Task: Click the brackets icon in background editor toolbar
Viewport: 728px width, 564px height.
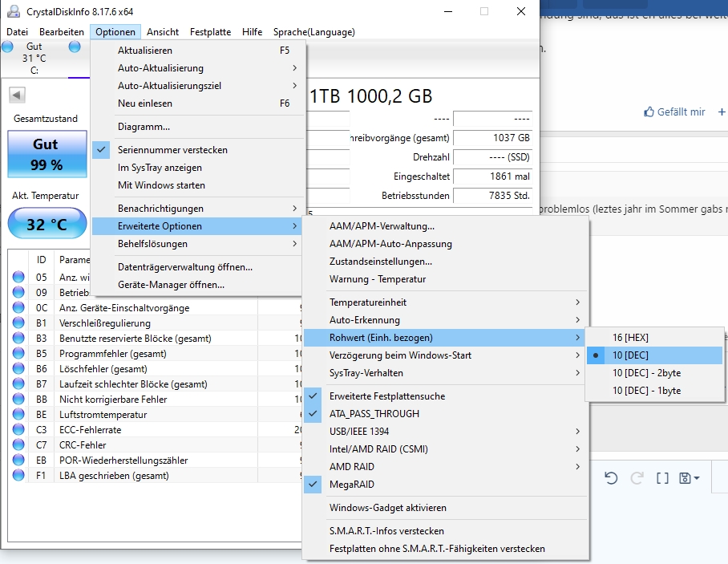Action: tap(662, 478)
